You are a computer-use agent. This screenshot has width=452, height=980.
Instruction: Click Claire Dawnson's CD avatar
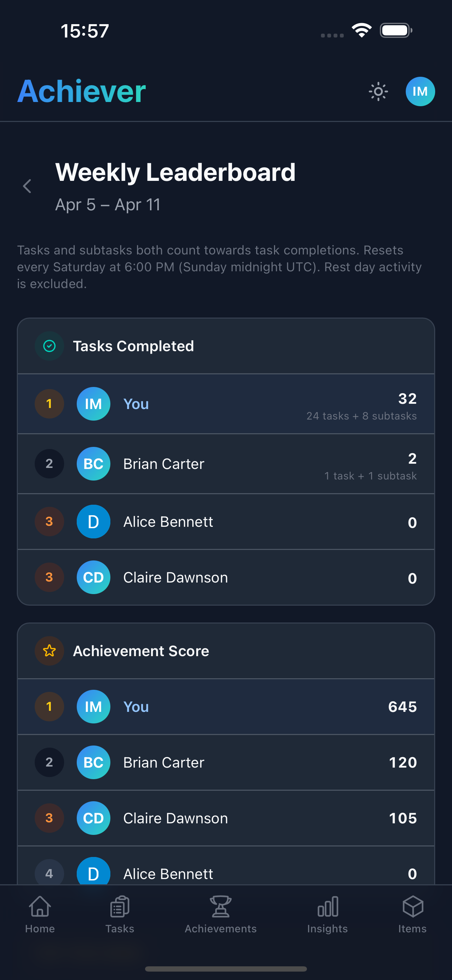tap(93, 577)
